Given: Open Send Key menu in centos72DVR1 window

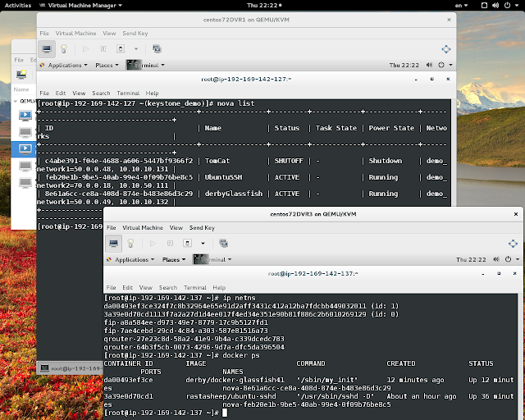Looking at the screenshot, I should click(x=135, y=33).
